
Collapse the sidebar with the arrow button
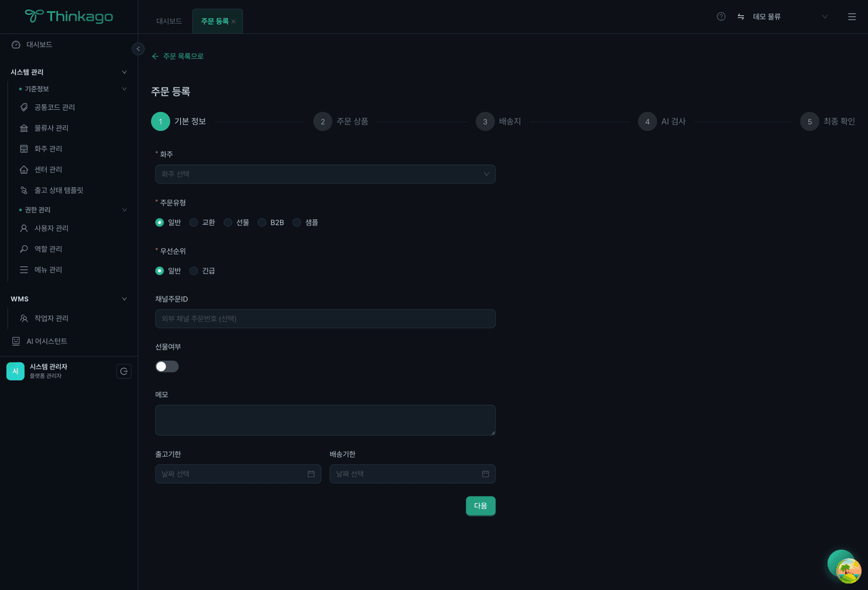click(x=138, y=48)
